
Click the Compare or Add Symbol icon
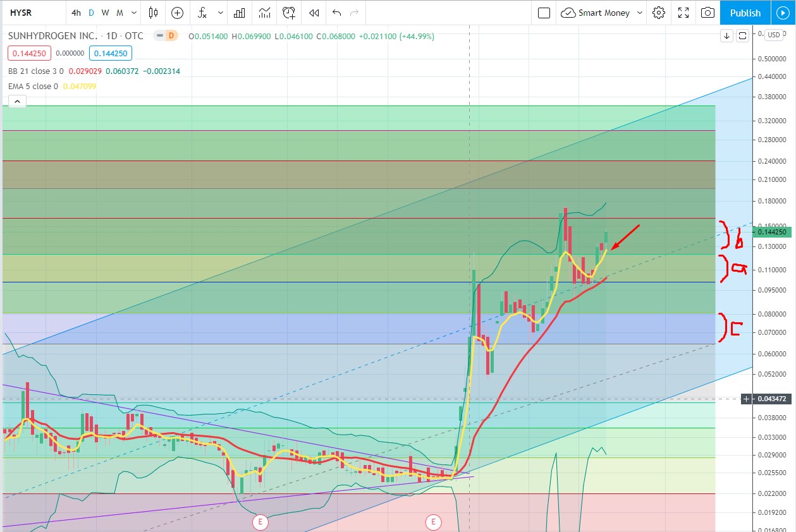[x=177, y=13]
